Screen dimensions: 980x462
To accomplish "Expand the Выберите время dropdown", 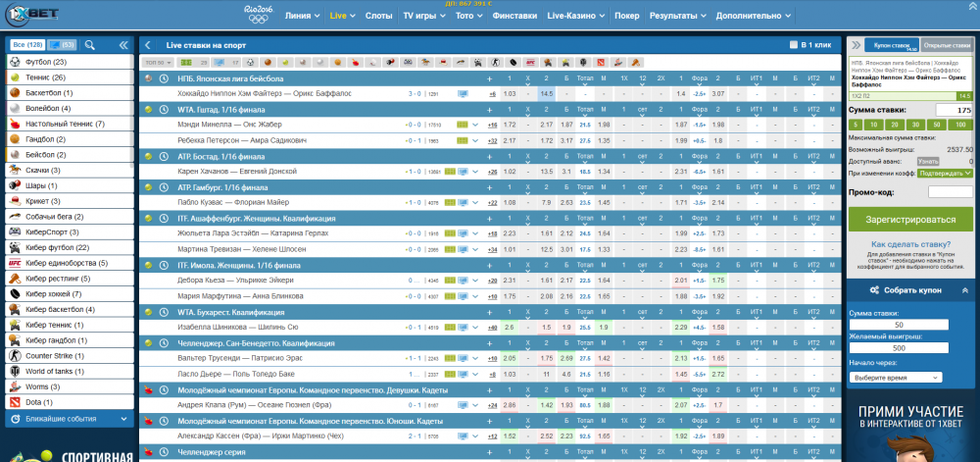I will click(x=896, y=377).
